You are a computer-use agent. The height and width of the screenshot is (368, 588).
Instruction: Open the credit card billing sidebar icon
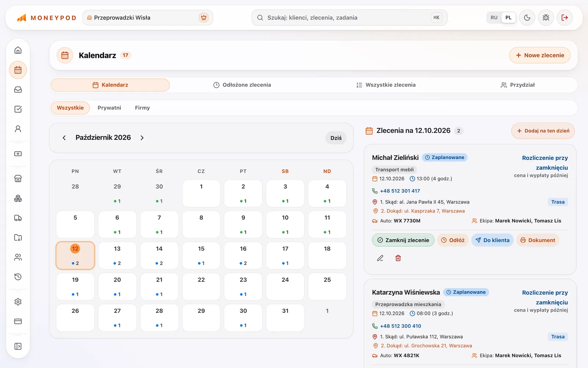coord(18,321)
